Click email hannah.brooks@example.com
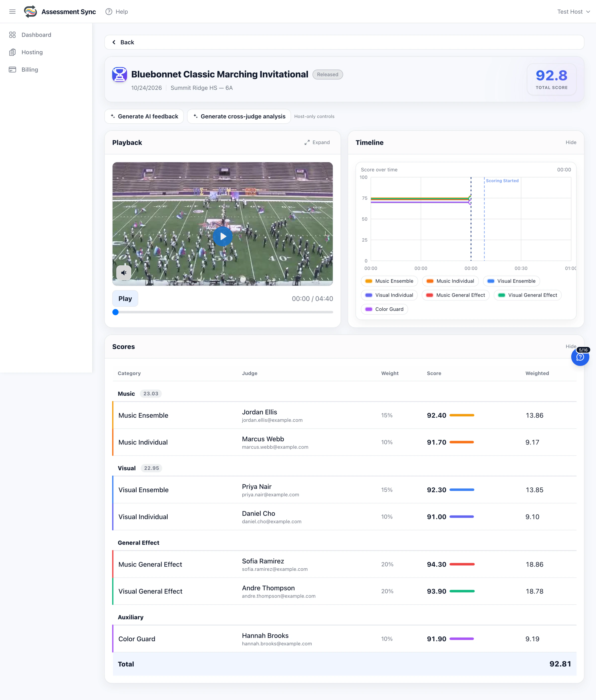The image size is (596, 700). 277,644
